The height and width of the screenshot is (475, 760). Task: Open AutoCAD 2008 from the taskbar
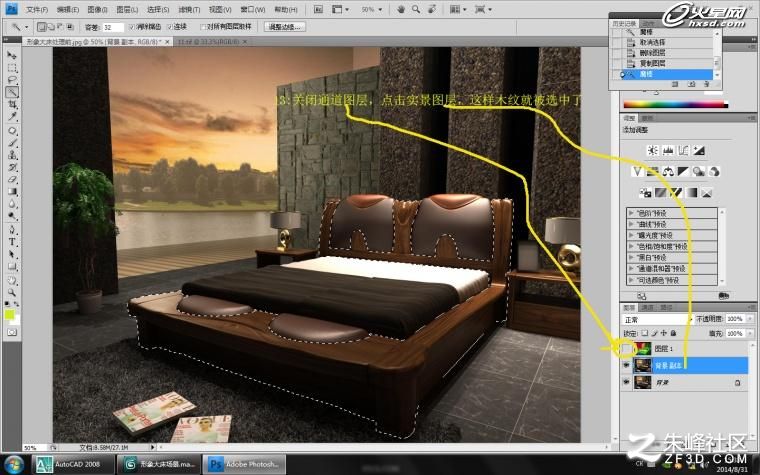point(74,464)
